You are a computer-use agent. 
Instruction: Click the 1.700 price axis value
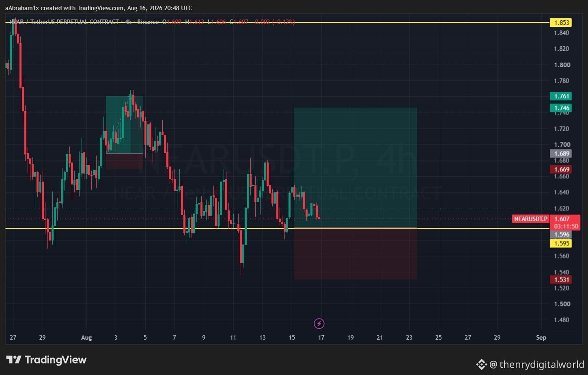click(562, 145)
